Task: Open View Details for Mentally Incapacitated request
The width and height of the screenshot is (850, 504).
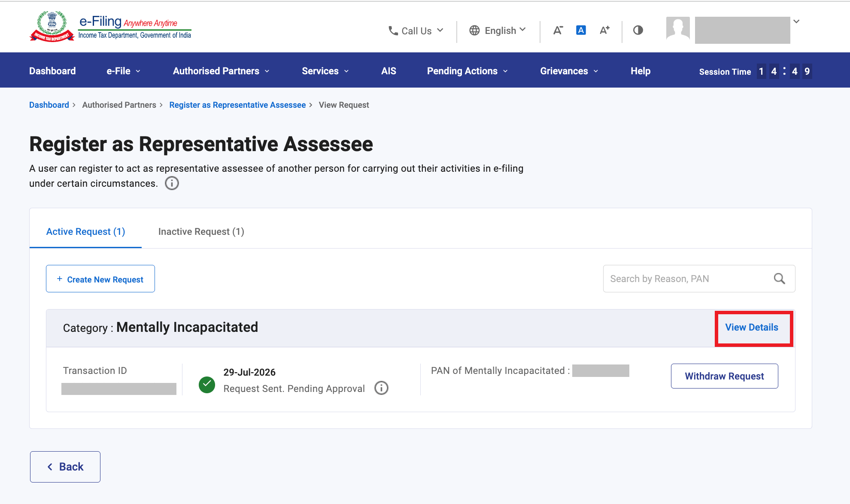Action: pyautogui.click(x=752, y=327)
